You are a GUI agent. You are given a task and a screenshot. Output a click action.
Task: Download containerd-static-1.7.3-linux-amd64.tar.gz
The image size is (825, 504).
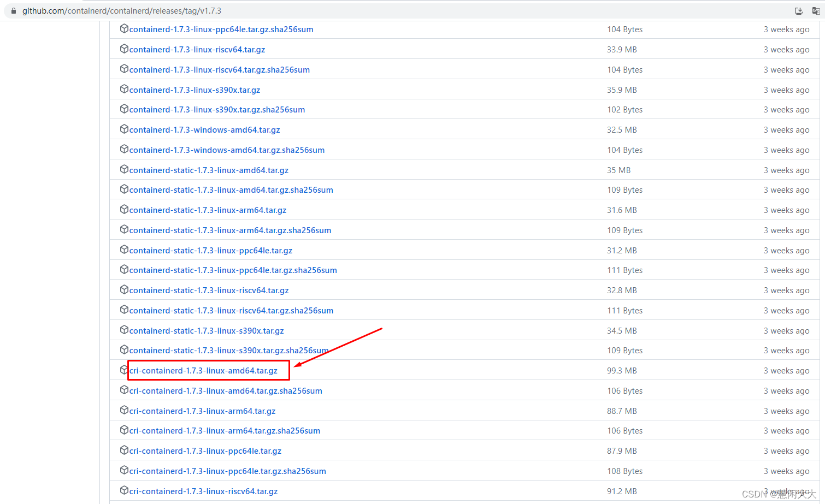[209, 170]
